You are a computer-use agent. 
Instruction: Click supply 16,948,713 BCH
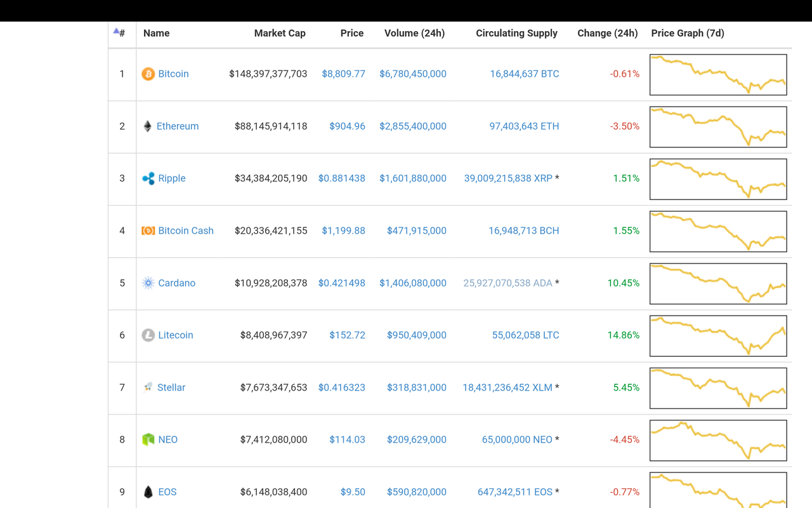click(524, 231)
